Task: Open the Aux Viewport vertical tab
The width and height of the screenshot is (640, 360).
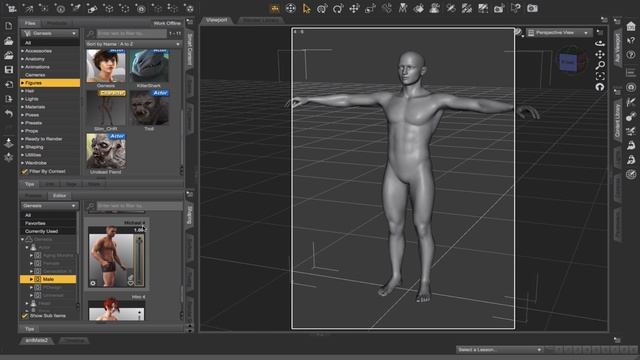Action: point(618,49)
